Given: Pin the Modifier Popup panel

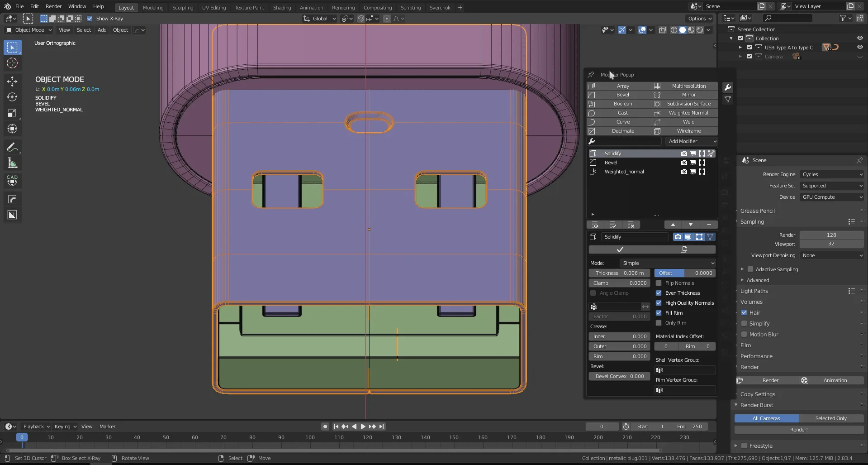Looking at the screenshot, I should point(591,75).
